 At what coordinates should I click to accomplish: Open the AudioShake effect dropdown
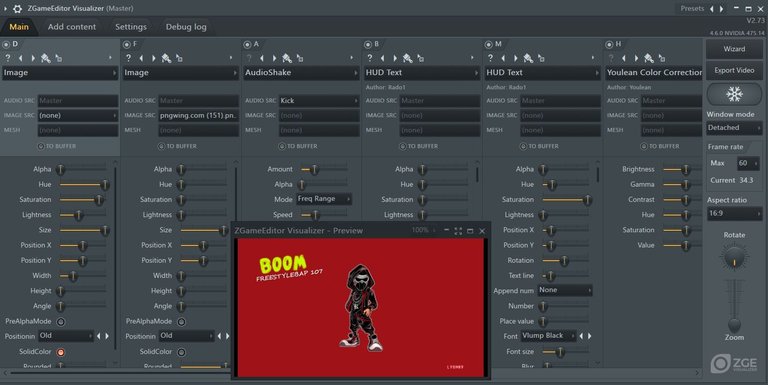coord(302,73)
